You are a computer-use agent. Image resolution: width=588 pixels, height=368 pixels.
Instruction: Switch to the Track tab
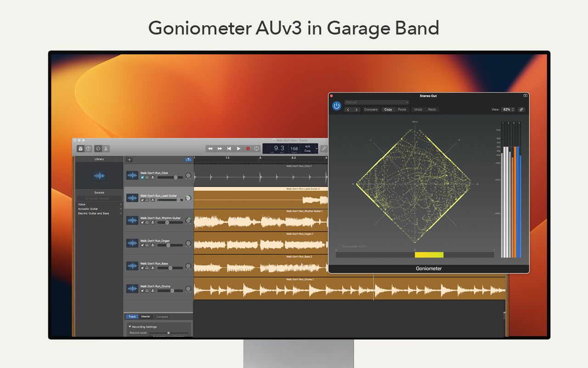132,316
